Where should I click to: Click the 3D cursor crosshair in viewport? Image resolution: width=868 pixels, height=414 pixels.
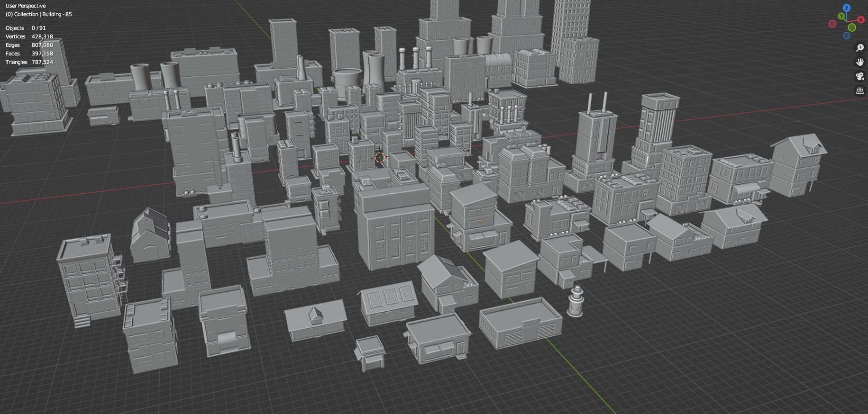click(x=379, y=158)
